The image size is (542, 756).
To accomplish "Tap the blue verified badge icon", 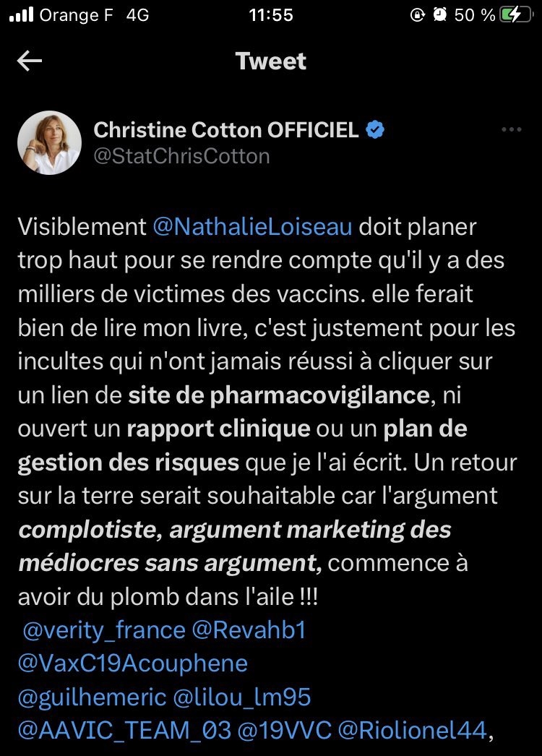I will click(376, 130).
